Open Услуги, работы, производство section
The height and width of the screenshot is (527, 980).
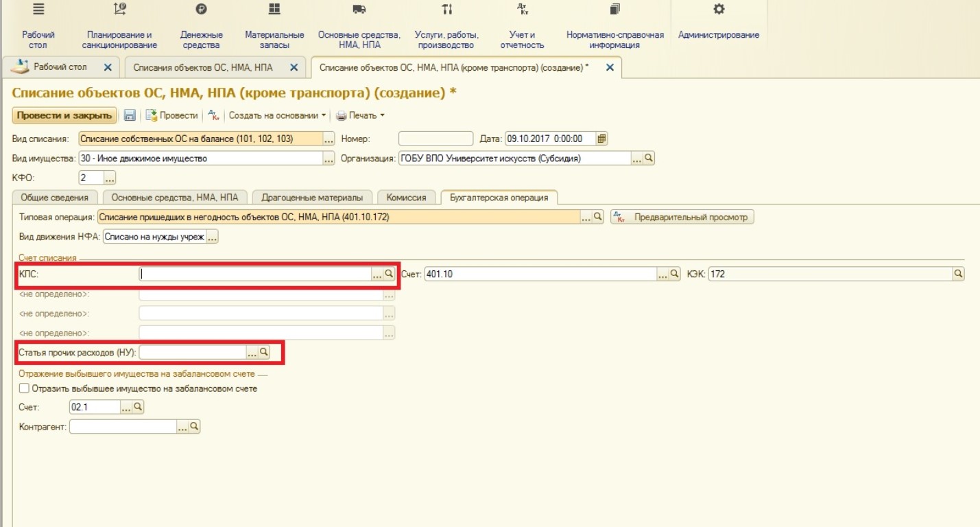pyautogui.click(x=446, y=27)
